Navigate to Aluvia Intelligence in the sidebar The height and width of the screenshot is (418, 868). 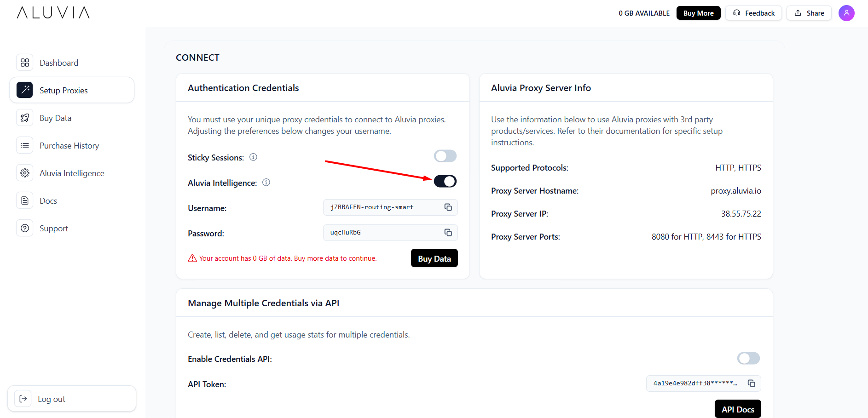coord(72,173)
